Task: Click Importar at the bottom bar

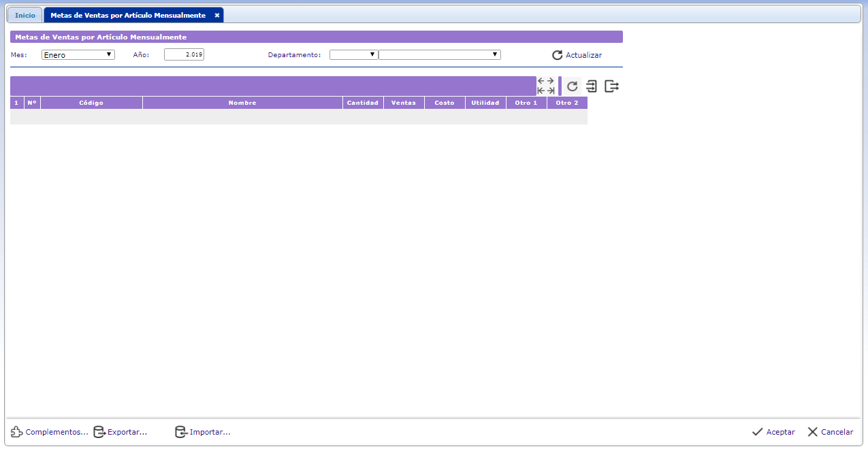Action: 203,432
